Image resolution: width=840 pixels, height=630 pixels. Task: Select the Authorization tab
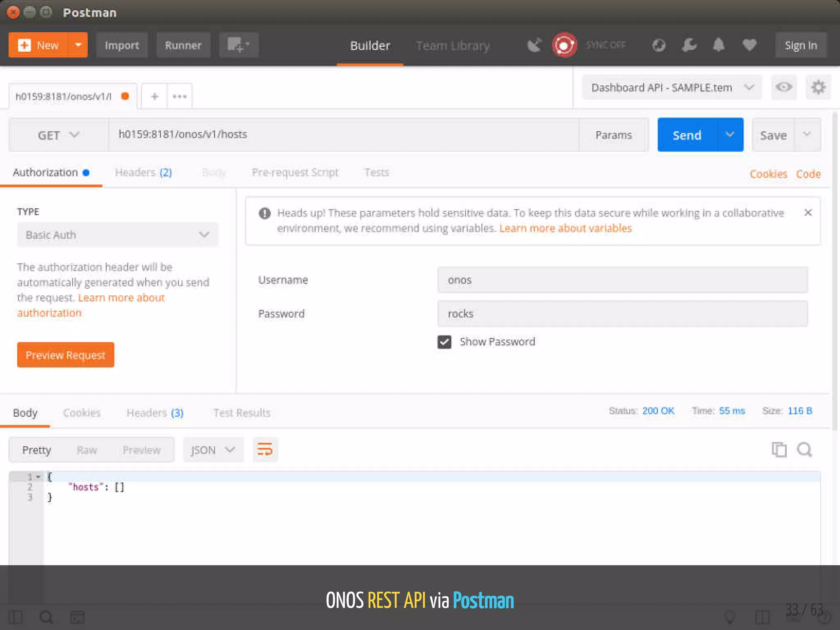coord(51,173)
